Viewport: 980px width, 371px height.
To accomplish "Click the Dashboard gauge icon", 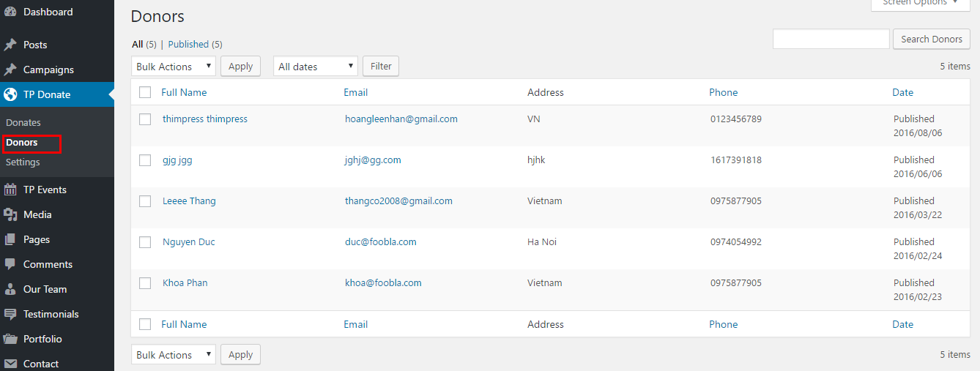I will [x=10, y=12].
